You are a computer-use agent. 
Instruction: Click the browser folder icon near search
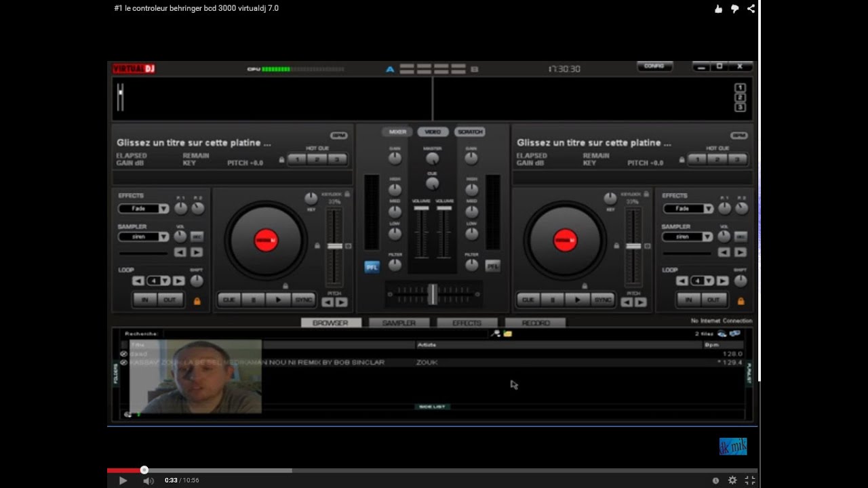(508, 333)
